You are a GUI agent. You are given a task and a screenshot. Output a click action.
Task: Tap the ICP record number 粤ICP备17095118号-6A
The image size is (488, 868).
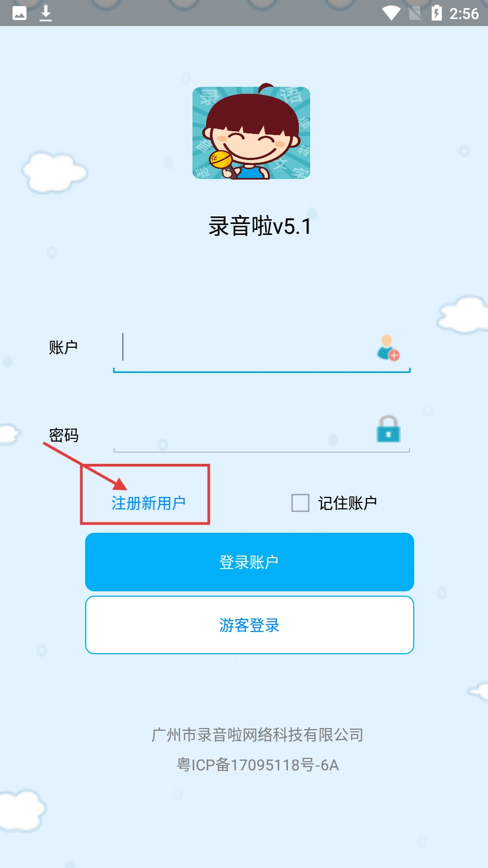[258, 765]
